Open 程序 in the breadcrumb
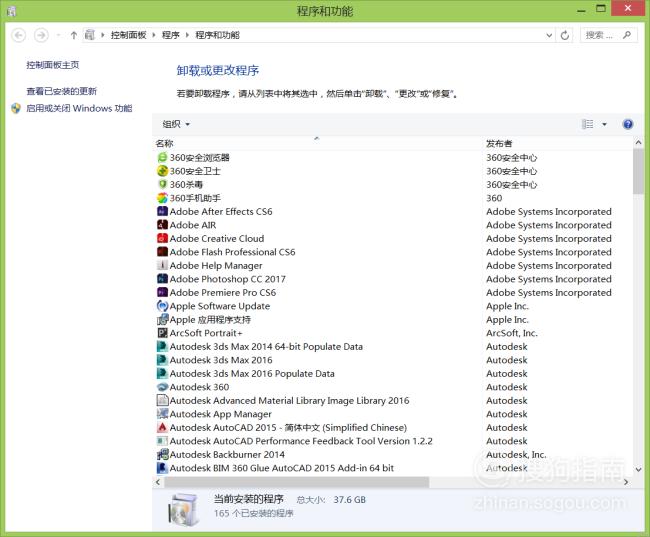This screenshot has height=537, width=650. pos(170,35)
